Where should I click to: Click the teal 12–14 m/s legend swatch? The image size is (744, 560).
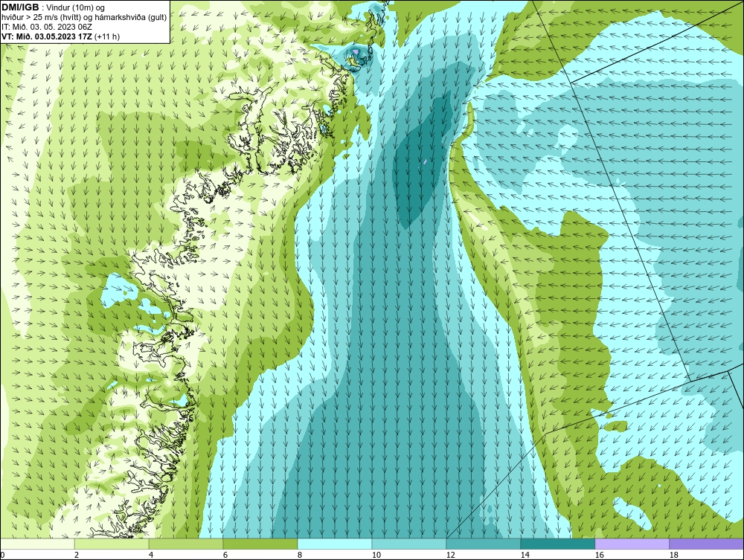[x=483, y=544]
